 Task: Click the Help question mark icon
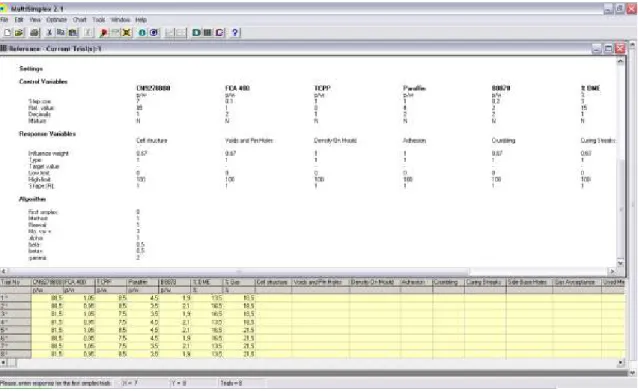click(x=235, y=33)
